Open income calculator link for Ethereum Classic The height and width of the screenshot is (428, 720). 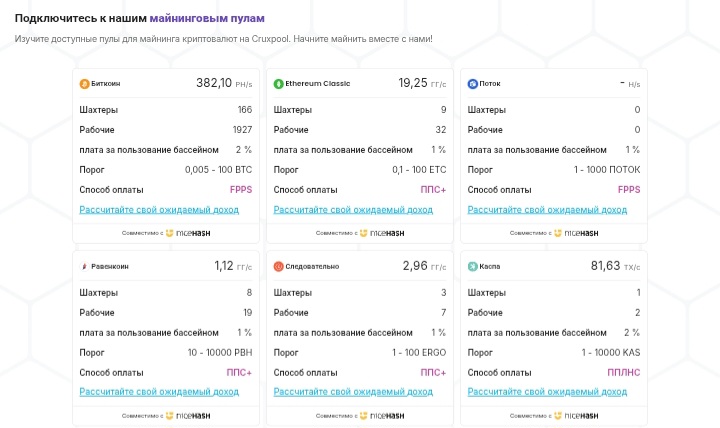[353, 210]
